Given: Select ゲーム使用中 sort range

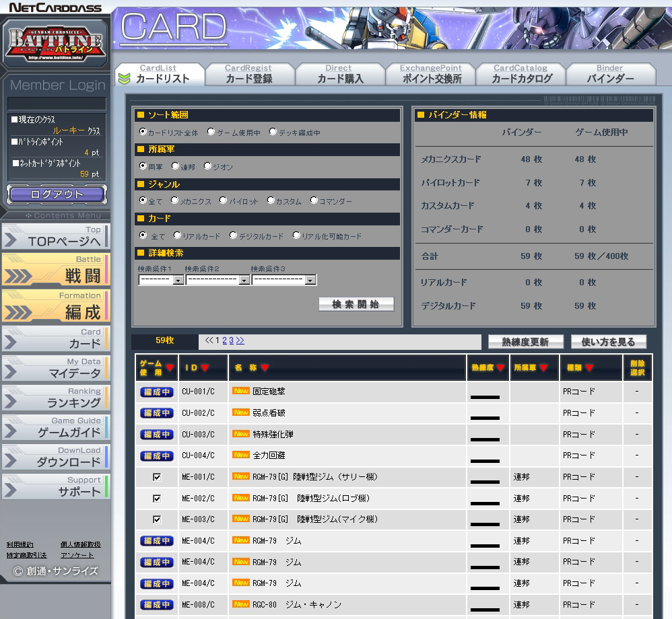Looking at the screenshot, I should click(x=211, y=131).
